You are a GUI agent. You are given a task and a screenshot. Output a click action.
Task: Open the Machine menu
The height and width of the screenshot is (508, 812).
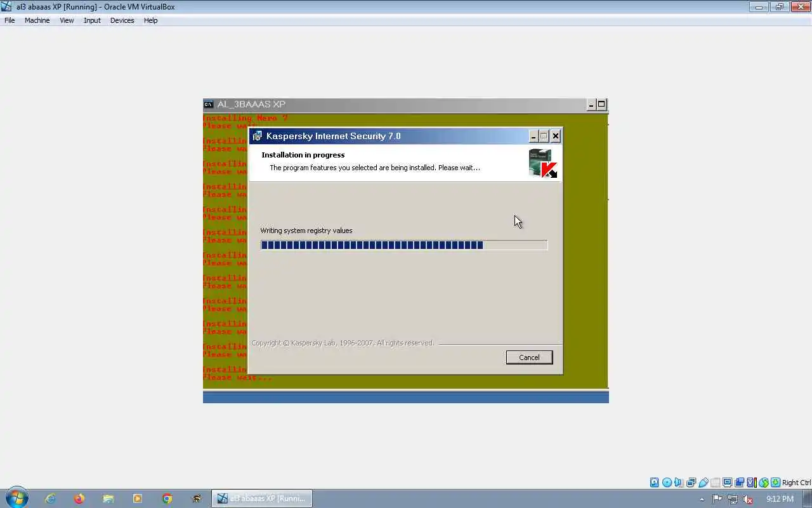coord(37,20)
